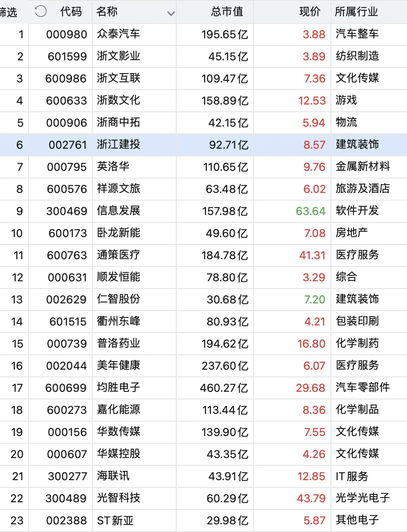The width and height of the screenshot is (407, 532).
Task: Sort by the 现价 column header
Action: [310, 11]
